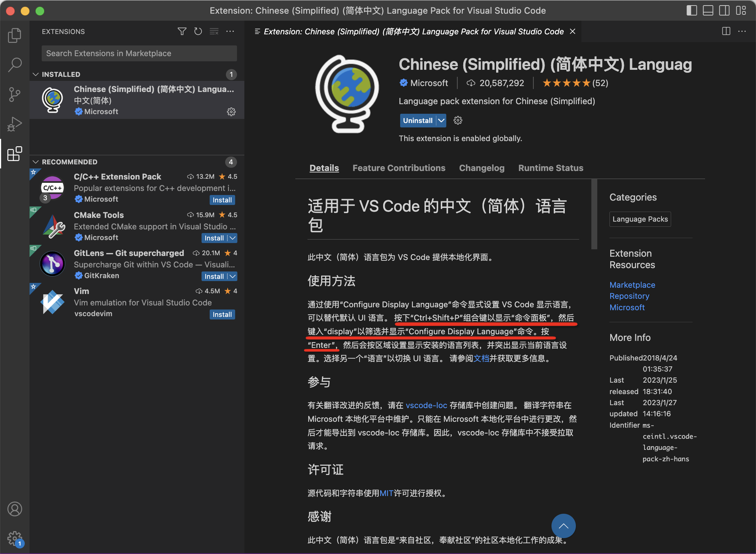Open the Explorer view in activity bar

pos(15,35)
